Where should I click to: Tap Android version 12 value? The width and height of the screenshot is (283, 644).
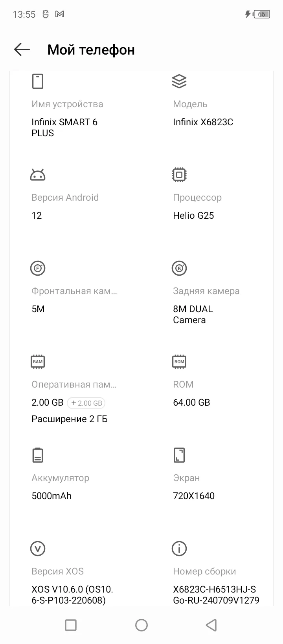tap(37, 216)
